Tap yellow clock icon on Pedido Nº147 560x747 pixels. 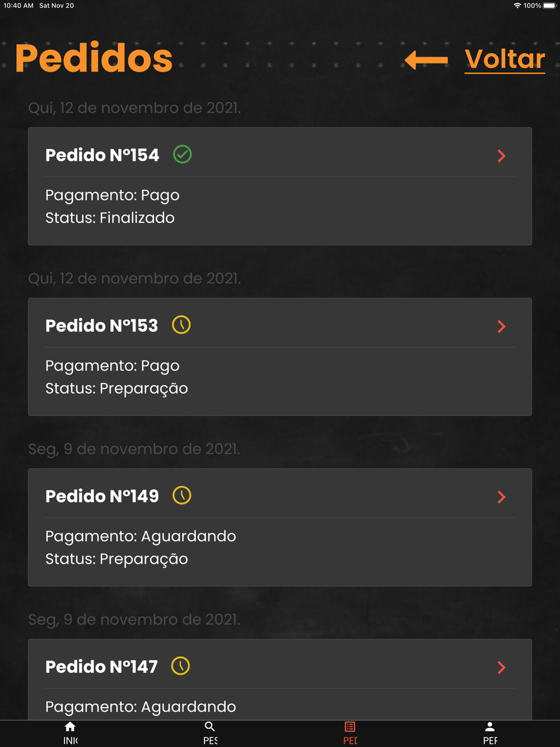pos(181,666)
